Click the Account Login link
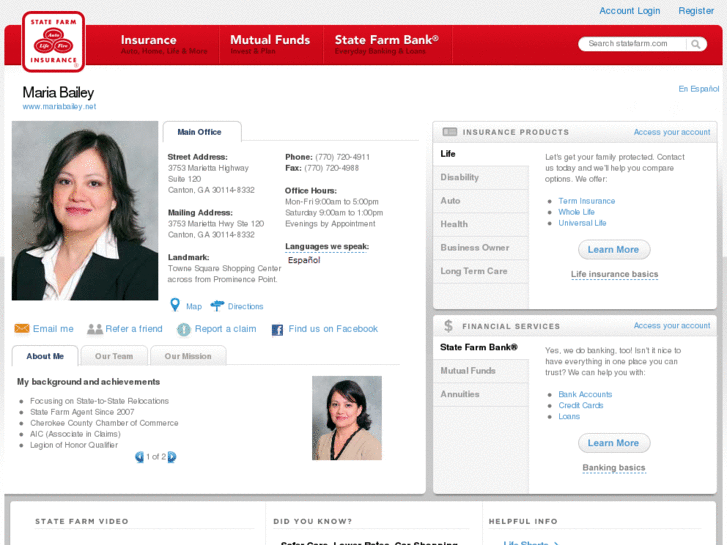The width and height of the screenshot is (727, 545). coord(630,11)
